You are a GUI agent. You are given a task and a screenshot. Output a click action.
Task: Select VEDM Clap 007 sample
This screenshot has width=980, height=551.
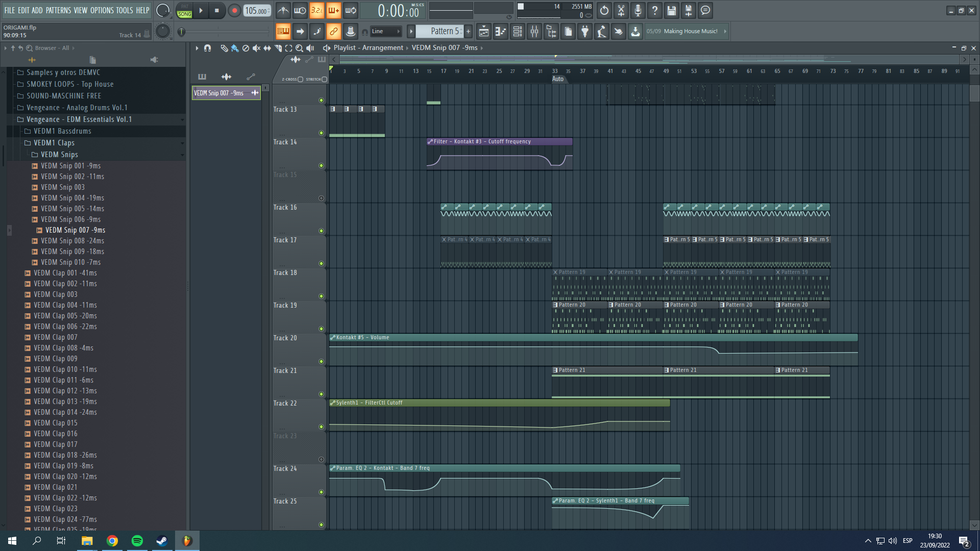tap(56, 337)
